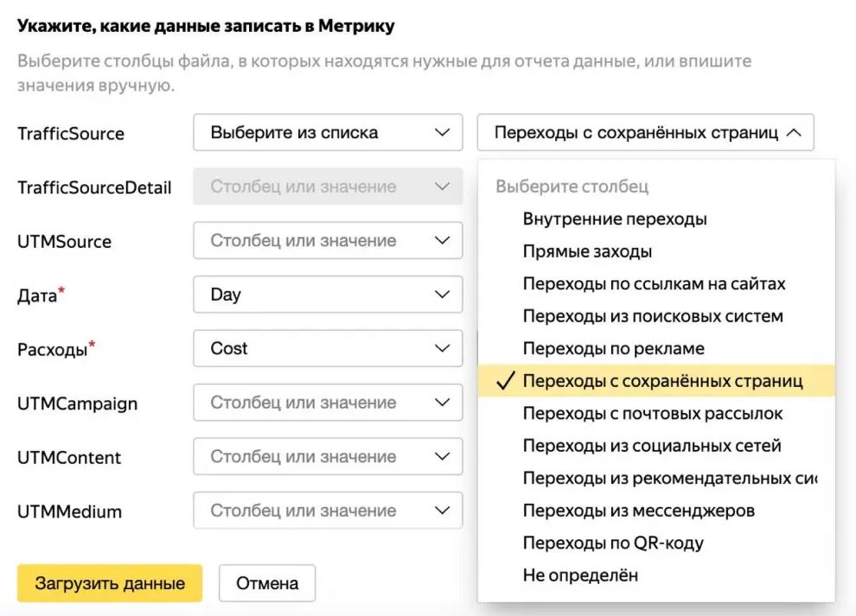The image size is (856, 616).
Task: Expand the UTMSource column selector
Action: [x=327, y=240]
